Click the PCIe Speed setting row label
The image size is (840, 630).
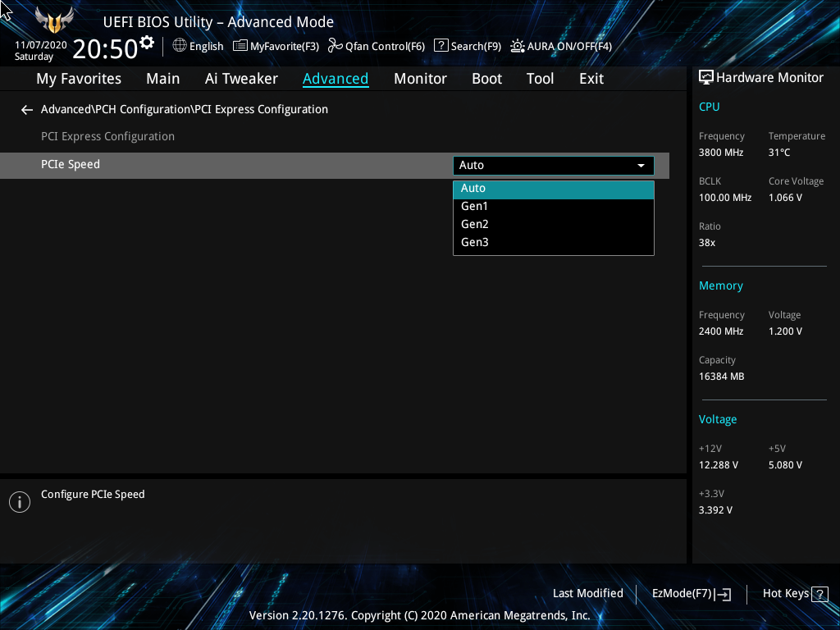tap(71, 164)
